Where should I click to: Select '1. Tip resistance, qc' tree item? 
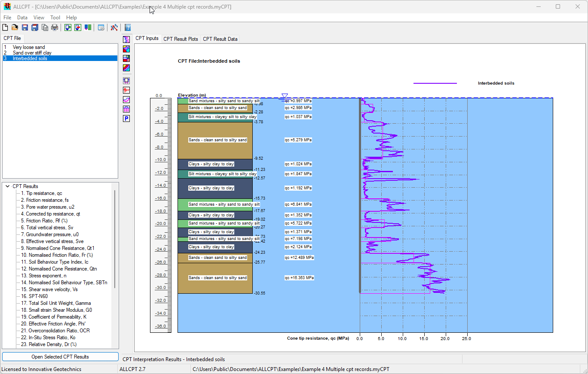tap(42, 193)
